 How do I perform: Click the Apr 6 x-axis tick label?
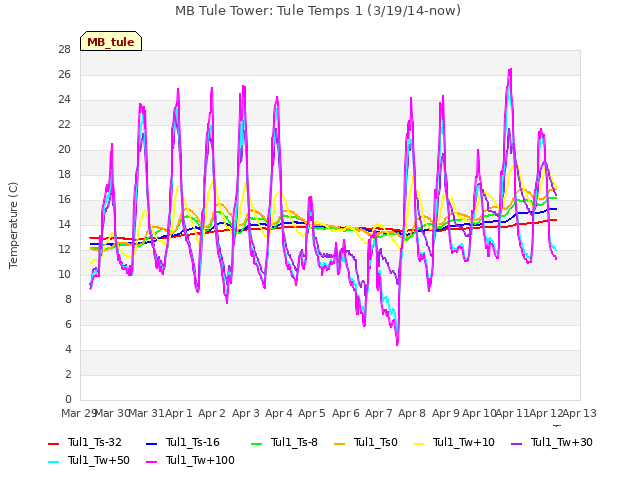346,413
